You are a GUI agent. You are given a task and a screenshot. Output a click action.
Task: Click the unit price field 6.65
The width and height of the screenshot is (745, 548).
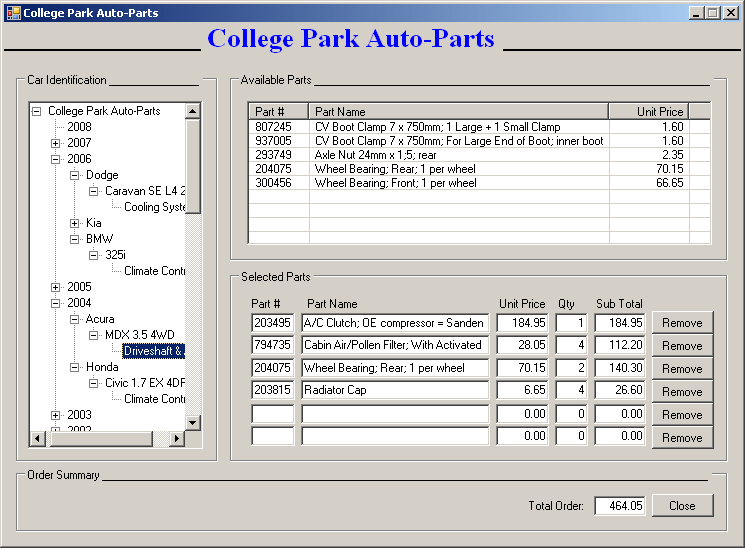pos(522,390)
